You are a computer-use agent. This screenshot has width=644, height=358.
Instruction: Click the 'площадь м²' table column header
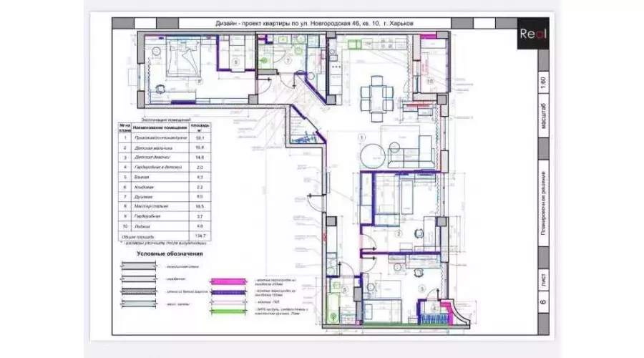click(x=200, y=127)
